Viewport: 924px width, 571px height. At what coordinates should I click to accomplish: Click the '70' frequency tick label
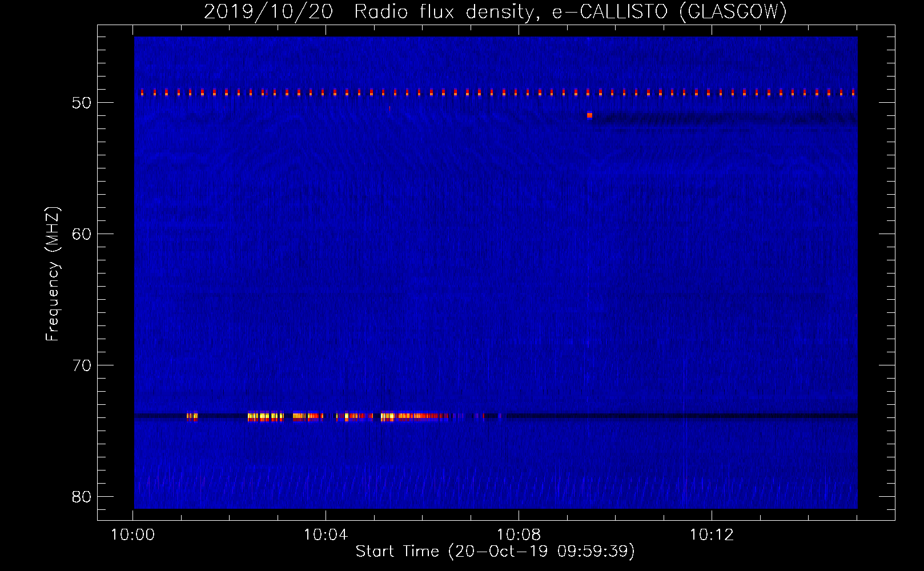click(82, 365)
